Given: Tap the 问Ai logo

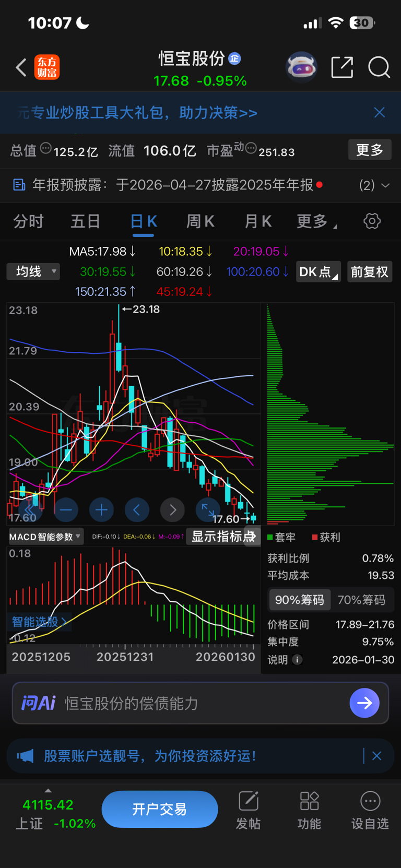Looking at the screenshot, I should (x=38, y=703).
